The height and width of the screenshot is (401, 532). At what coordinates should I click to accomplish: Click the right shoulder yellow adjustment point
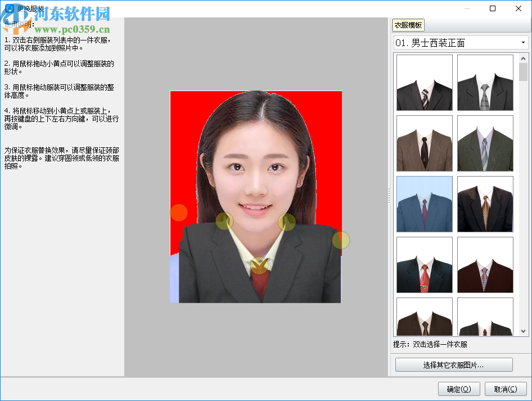(x=341, y=240)
